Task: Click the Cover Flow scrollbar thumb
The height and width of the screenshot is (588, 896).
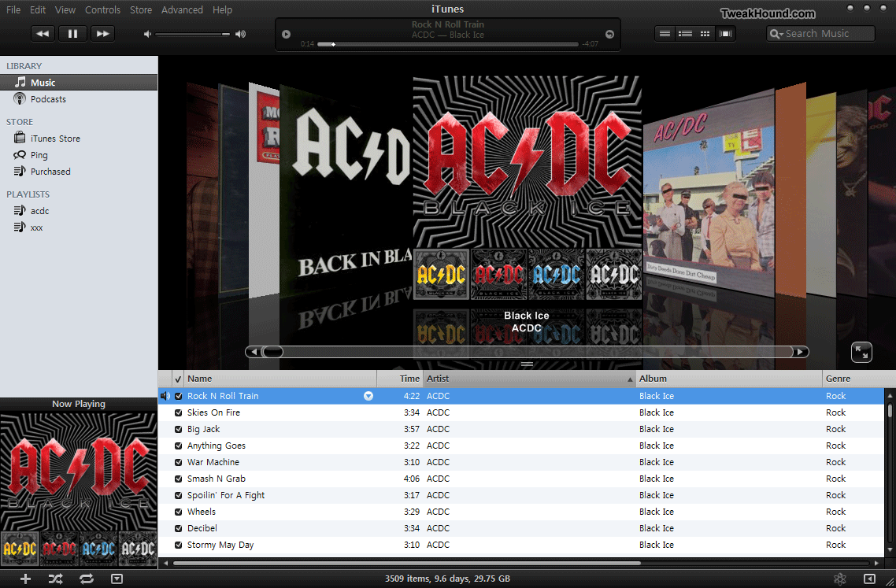Action: point(272,352)
